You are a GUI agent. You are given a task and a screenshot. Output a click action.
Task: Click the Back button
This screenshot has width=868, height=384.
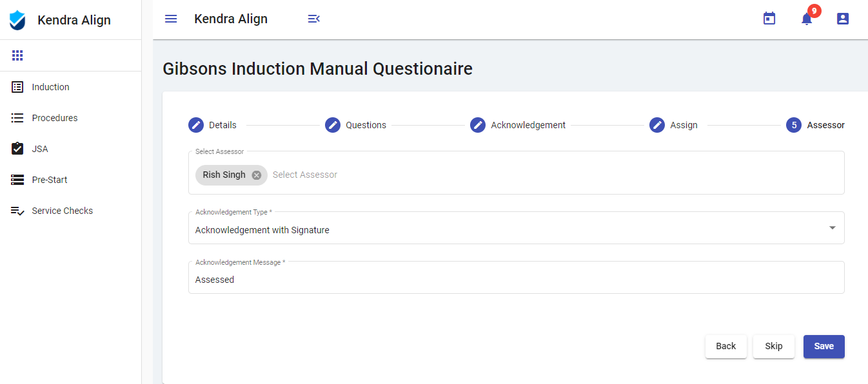click(726, 347)
